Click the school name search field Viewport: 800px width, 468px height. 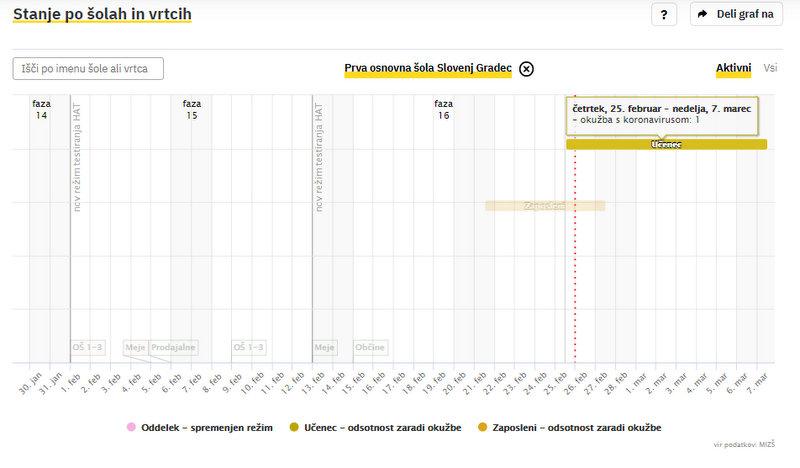coord(88,68)
